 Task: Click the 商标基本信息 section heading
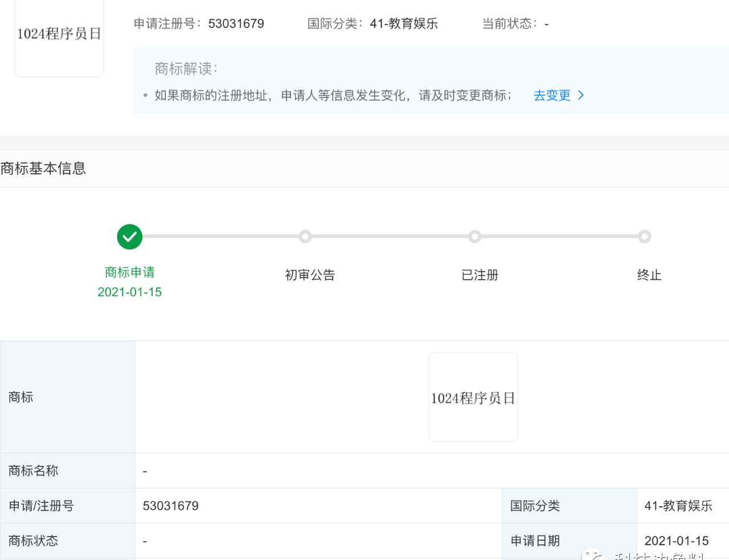pyautogui.click(x=43, y=169)
